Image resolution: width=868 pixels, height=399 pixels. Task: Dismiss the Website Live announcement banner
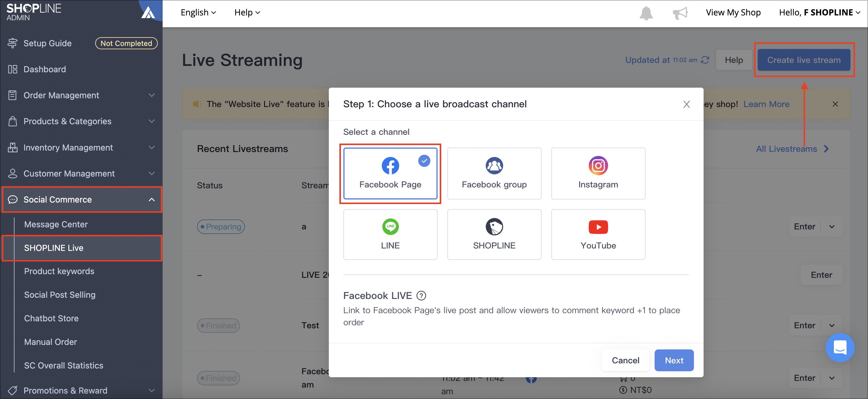tap(835, 104)
